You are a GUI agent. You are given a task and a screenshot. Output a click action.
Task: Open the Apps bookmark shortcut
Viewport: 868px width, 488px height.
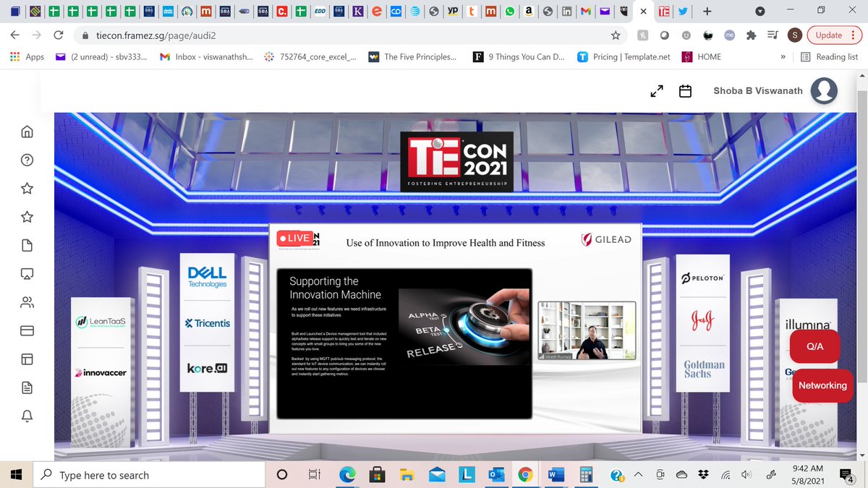pyautogui.click(x=26, y=57)
